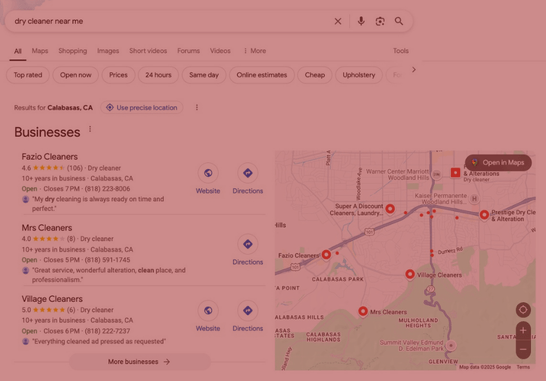Submit search with the magnifying glass icon
The height and width of the screenshot is (381, 546).
click(x=399, y=21)
